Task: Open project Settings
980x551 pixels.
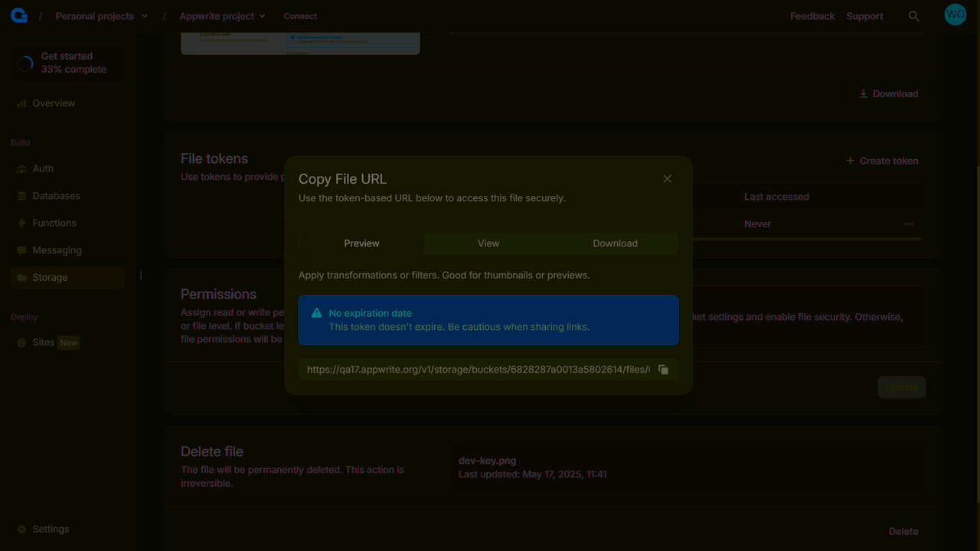Action: 51,529
